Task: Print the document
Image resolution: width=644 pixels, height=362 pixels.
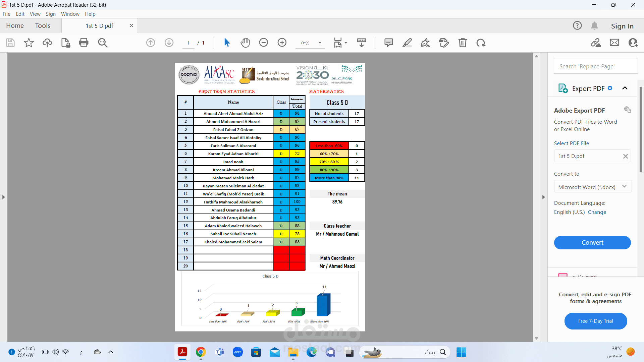Action: (84, 43)
